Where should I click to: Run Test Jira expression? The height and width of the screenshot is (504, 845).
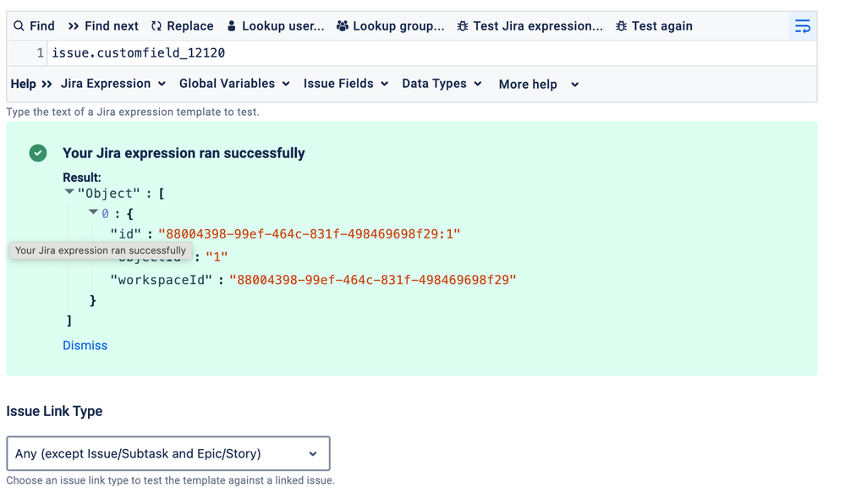(530, 26)
